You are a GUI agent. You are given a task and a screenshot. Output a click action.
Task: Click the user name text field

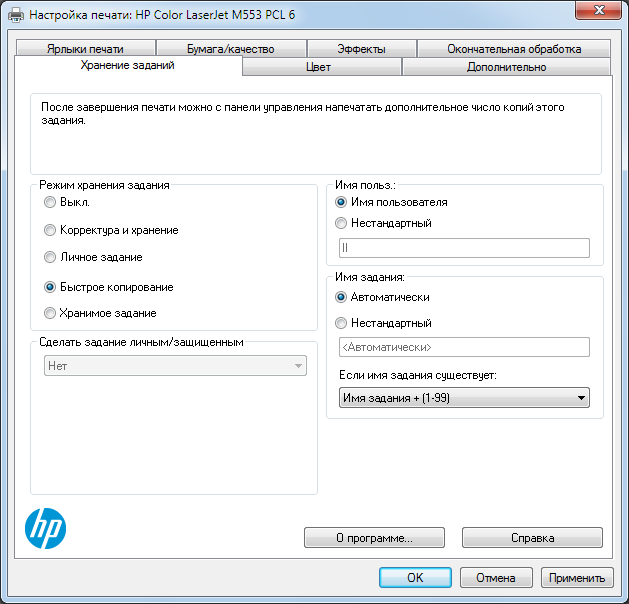point(464,248)
